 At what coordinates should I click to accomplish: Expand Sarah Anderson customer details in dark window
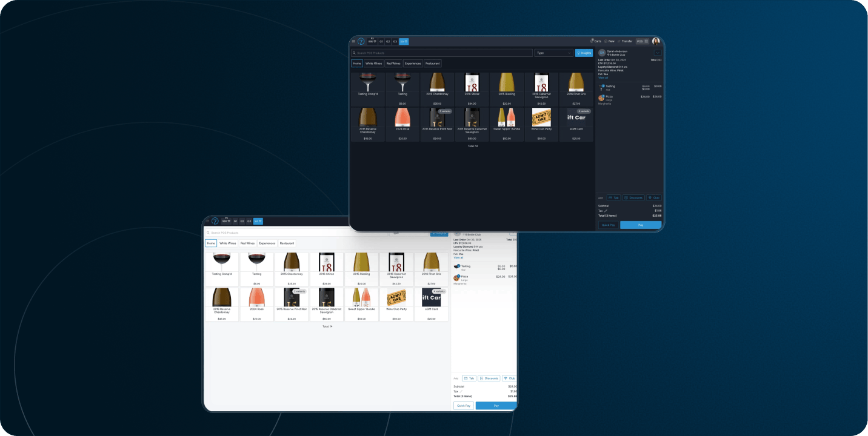[658, 53]
